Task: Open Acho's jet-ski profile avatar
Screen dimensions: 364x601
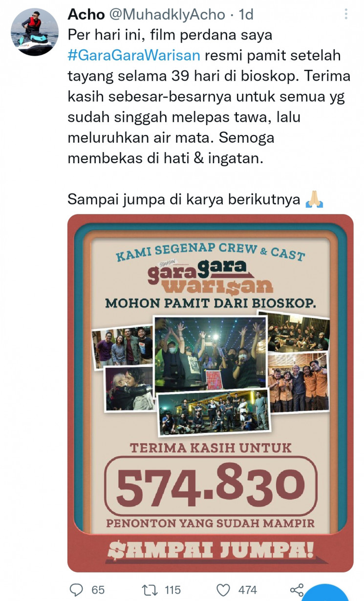Action: point(34,31)
